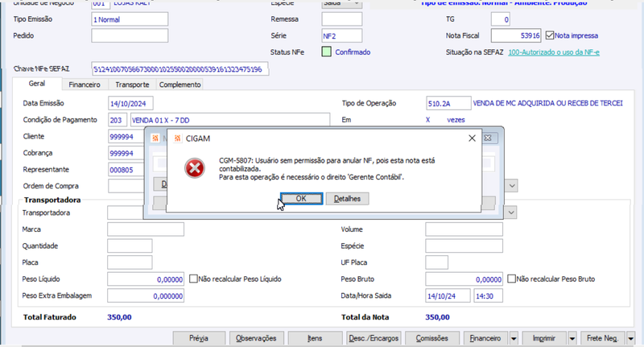Click the VENDA 01 X - 7 DD field
Image resolution: width=644 pixels, height=347 pixels.
click(x=230, y=120)
